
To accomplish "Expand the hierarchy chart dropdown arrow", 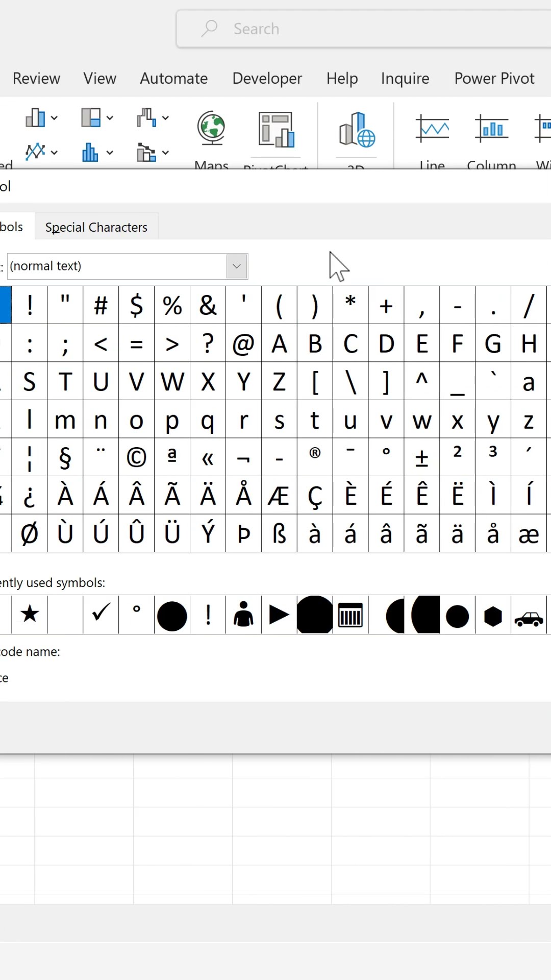I will [110, 118].
